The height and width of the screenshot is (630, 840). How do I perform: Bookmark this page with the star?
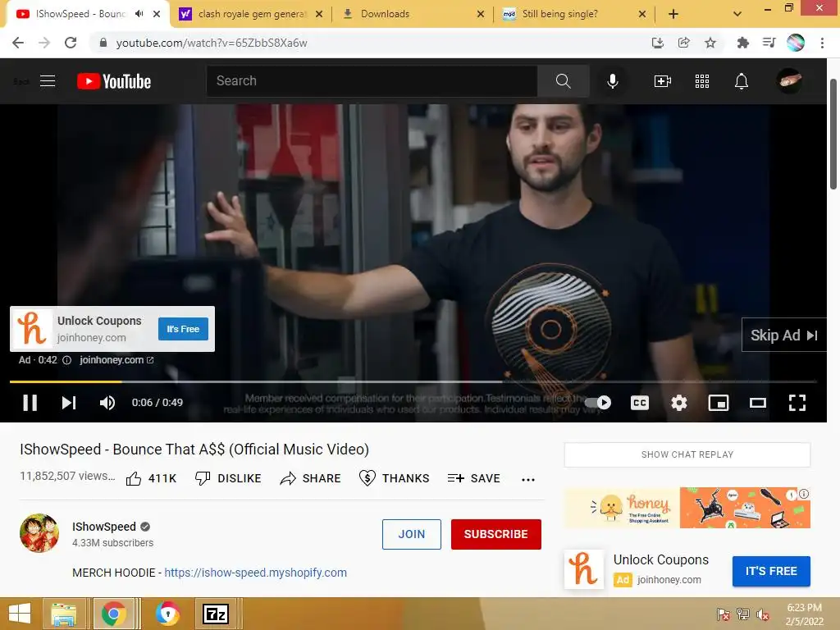tap(710, 43)
